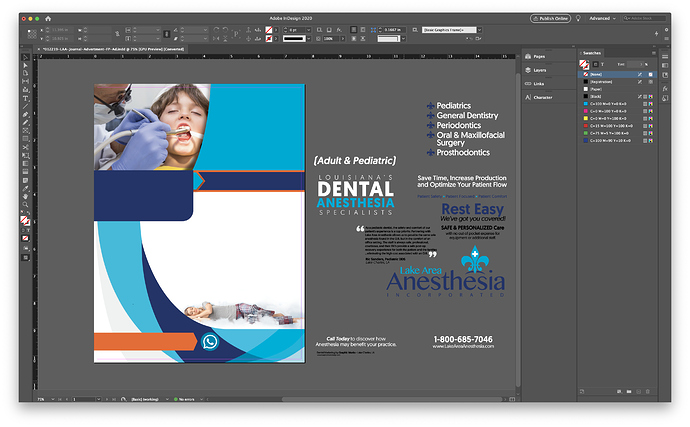Open the preflight No errors dropdown
Viewport: 690px width, 427px height.
point(202,399)
